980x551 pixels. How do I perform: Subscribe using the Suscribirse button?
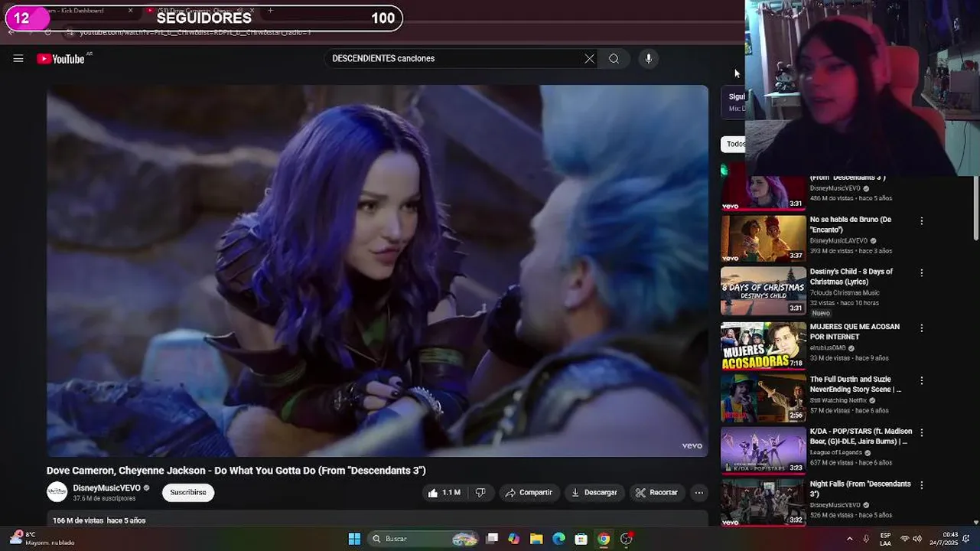click(188, 493)
